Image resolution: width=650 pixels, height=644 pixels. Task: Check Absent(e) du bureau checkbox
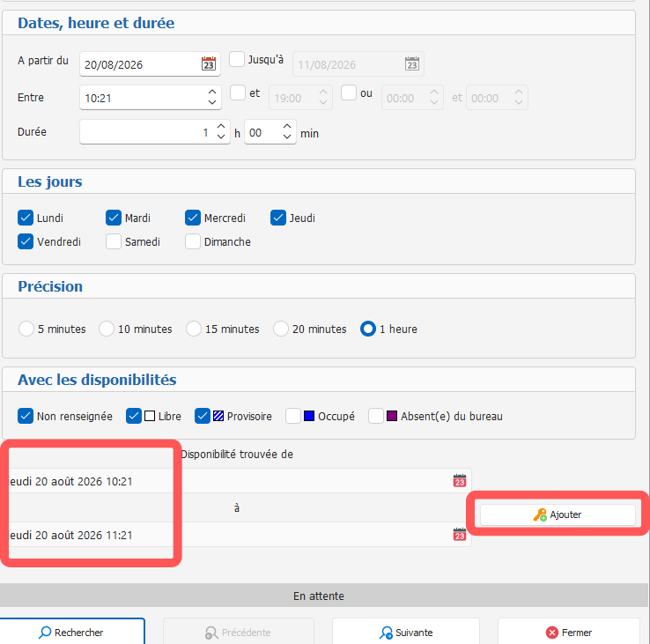(376, 416)
